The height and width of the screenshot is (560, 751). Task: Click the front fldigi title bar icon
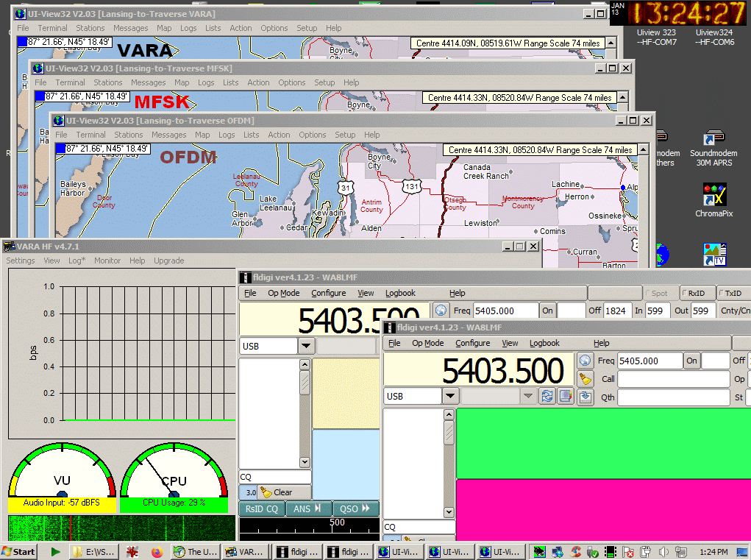[x=390, y=327]
